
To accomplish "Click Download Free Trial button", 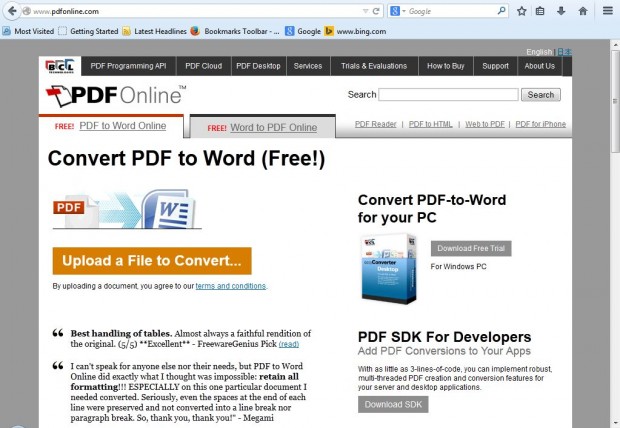I will pos(471,248).
